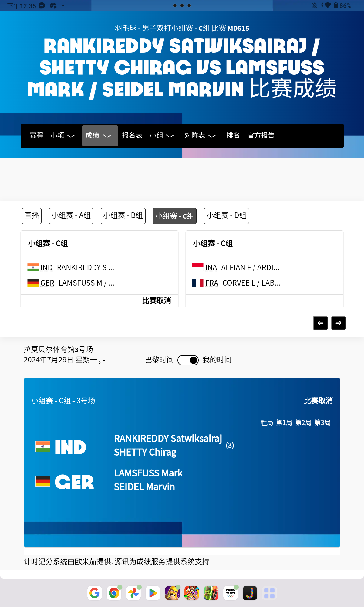The width and height of the screenshot is (364, 607).
Task: Click LAMSFUSS Mark player name
Action: click(148, 473)
